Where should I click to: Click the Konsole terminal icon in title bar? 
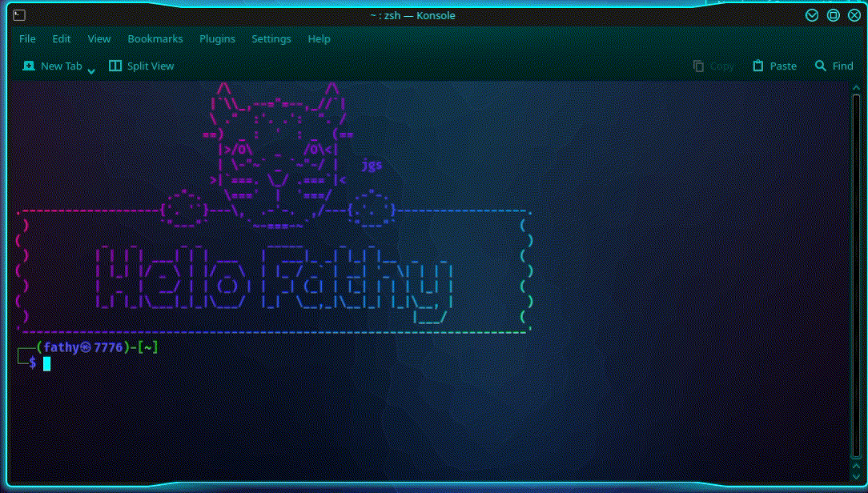pos(19,15)
